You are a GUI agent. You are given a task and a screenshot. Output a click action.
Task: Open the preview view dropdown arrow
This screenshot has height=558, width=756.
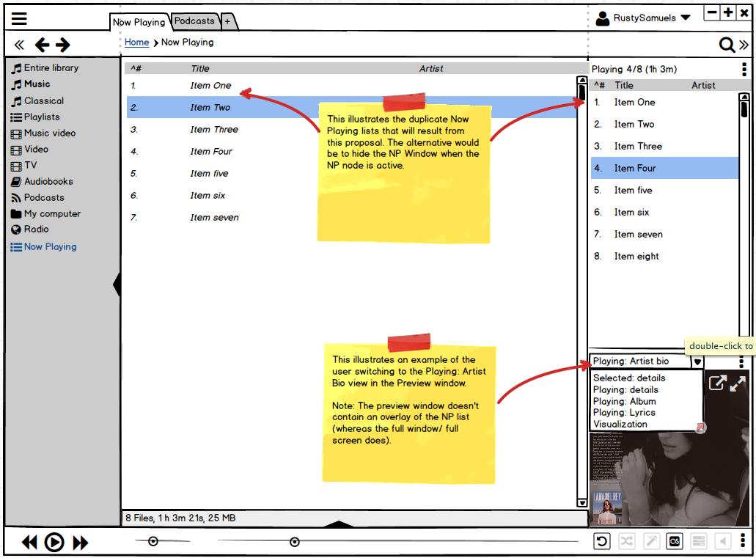(x=697, y=361)
